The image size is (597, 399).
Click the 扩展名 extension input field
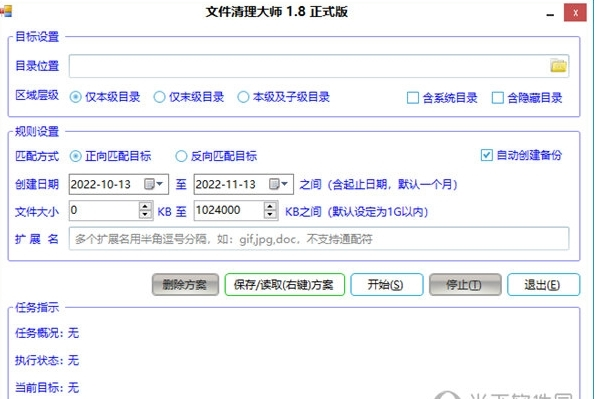tap(319, 239)
